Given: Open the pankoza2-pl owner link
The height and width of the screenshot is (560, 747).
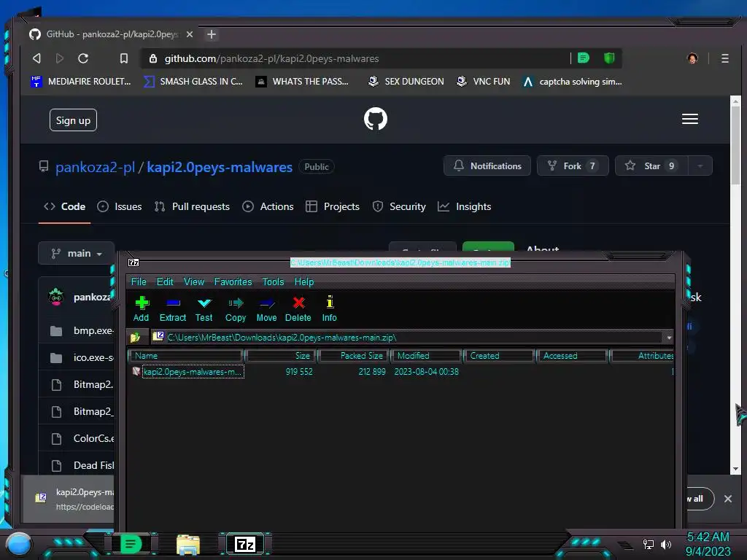Looking at the screenshot, I should (x=96, y=167).
